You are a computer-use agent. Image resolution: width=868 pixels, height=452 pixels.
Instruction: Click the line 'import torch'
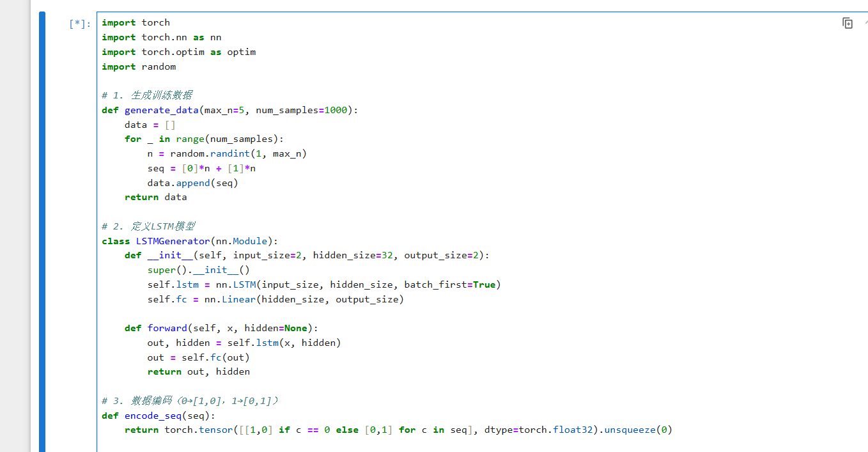[136, 22]
